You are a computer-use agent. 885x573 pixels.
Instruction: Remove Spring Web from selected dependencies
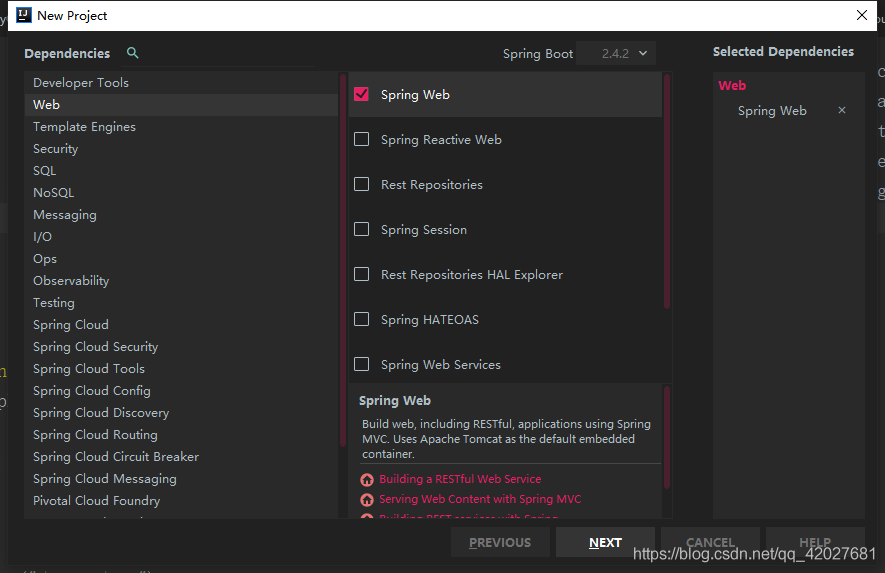(x=842, y=110)
